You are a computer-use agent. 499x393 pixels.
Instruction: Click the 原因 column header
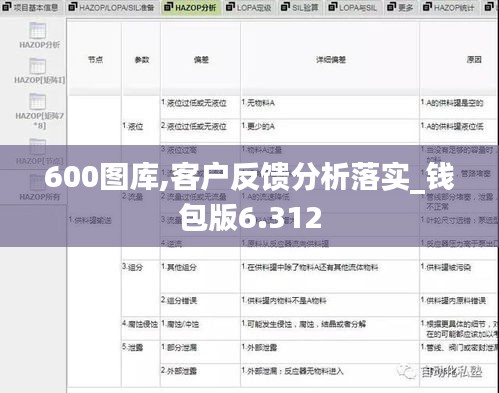click(x=474, y=60)
